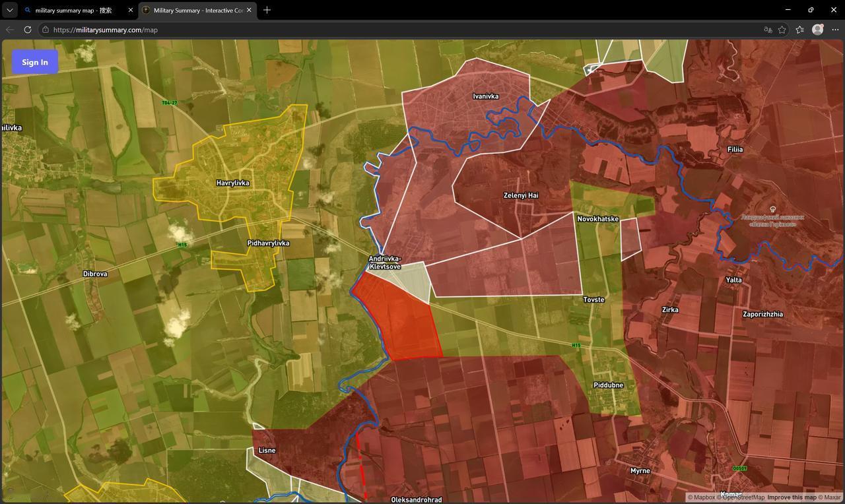Click the Zaporizhzhia village label
845x504 pixels.
(762, 314)
